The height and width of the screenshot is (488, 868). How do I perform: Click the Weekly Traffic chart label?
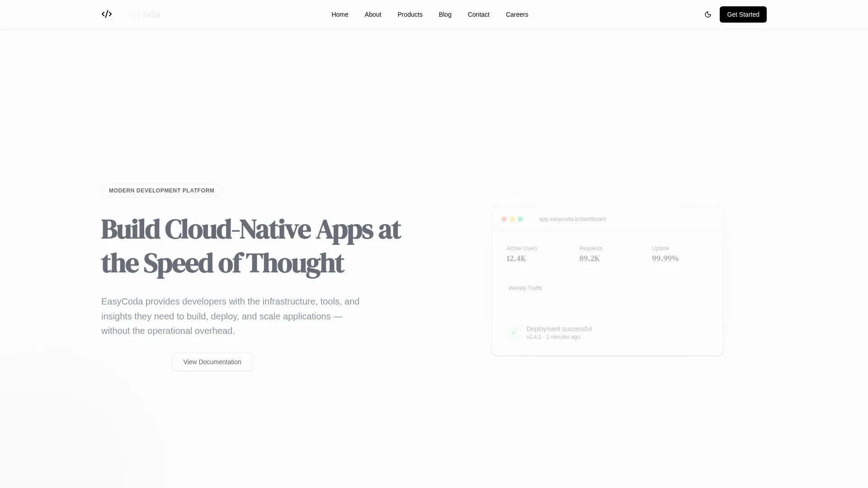click(x=525, y=288)
